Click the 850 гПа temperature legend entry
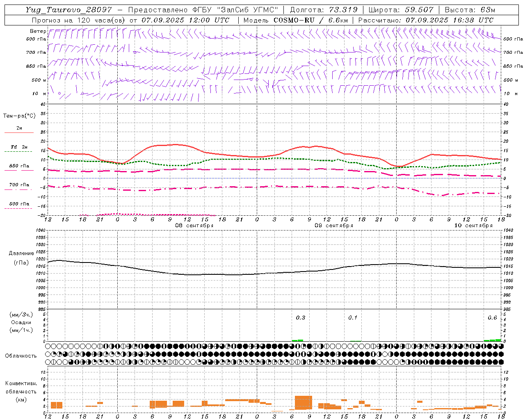The width and height of the screenshot is (525, 420). 19,166
